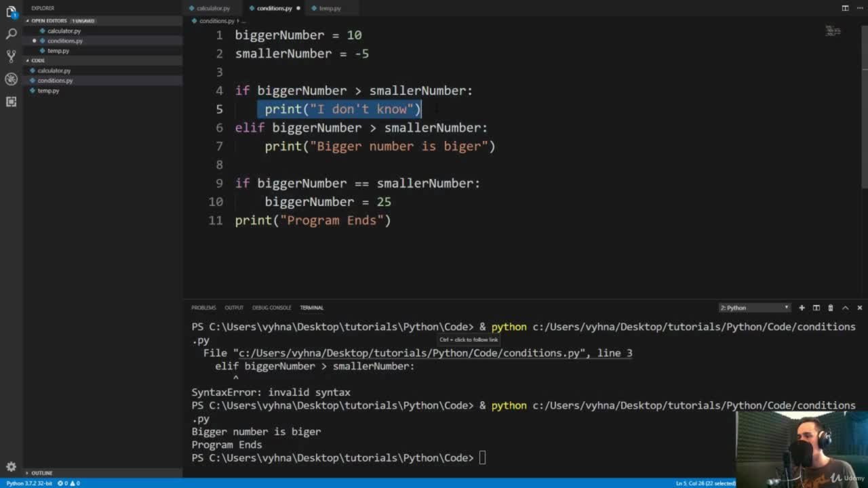Open the Debug view icon
The width and height of the screenshot is (868, 488).
coord(11,79)
